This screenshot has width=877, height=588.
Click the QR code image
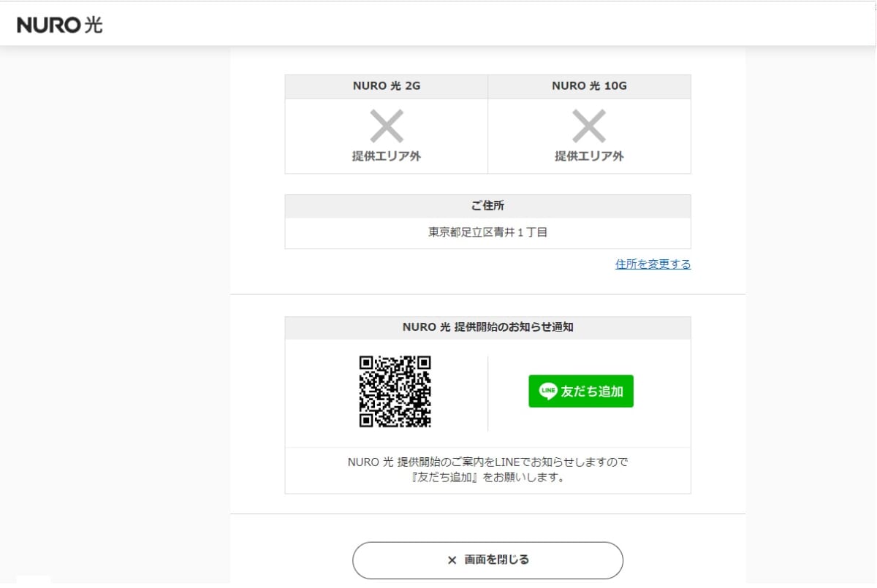395,392
